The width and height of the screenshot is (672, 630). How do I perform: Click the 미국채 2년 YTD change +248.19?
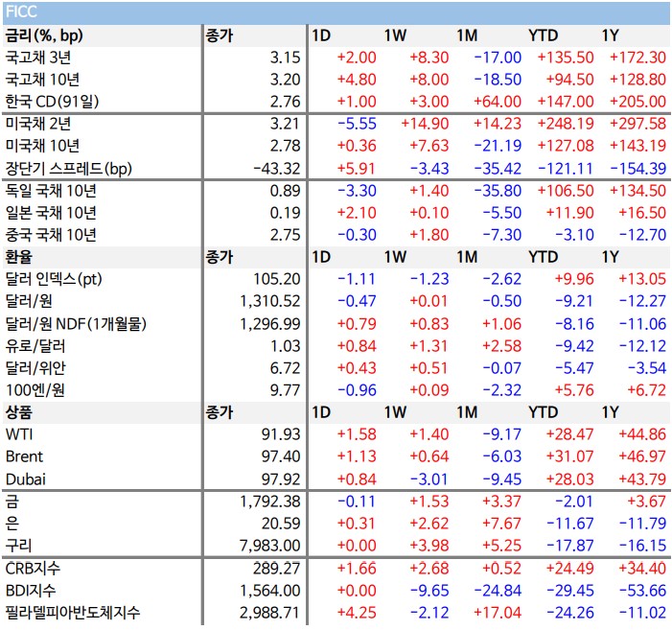click(x=566, y=124)
